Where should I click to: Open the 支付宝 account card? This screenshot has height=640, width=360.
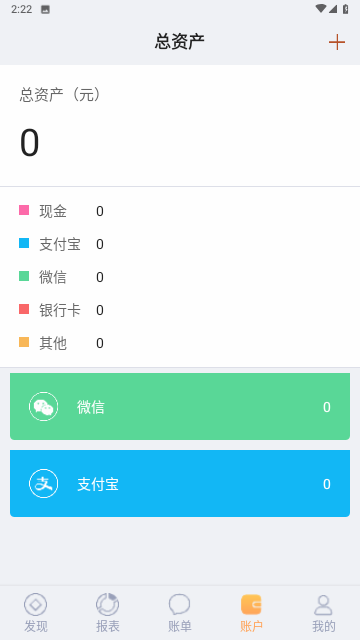180,484
